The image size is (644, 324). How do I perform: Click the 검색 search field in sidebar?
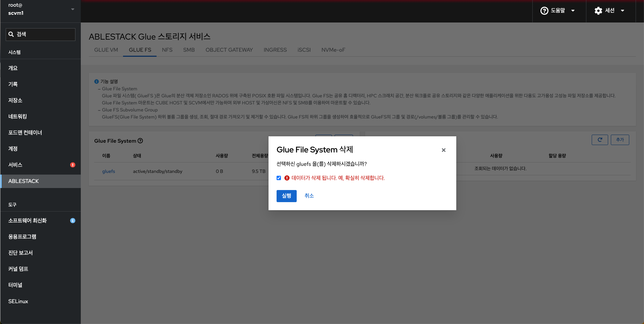click(x=41, y=34)
